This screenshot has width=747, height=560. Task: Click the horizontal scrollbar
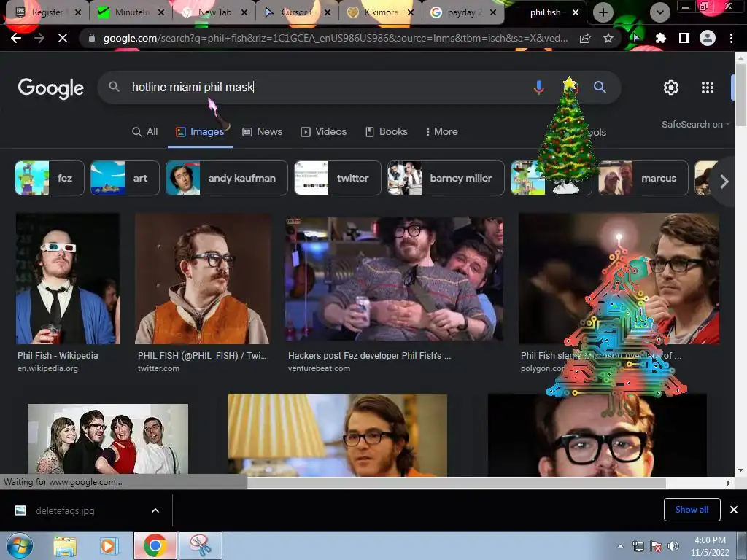(456, 483)
